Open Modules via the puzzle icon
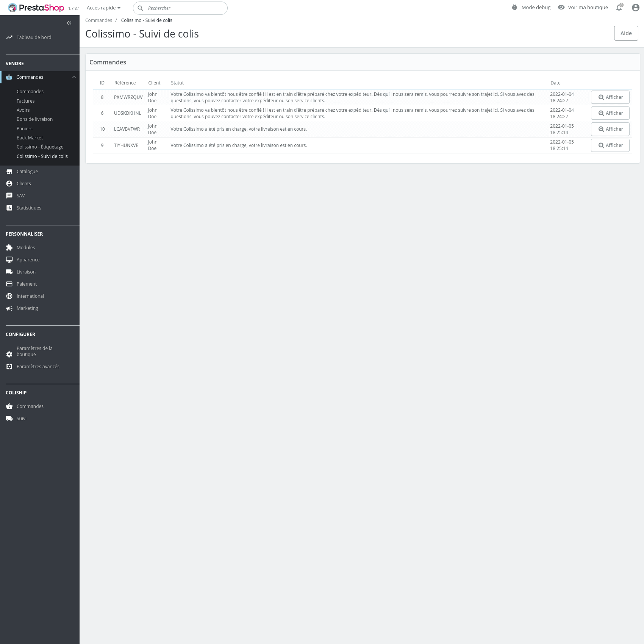The width and height of the screenshot is (644, 644). click(9, 248)
